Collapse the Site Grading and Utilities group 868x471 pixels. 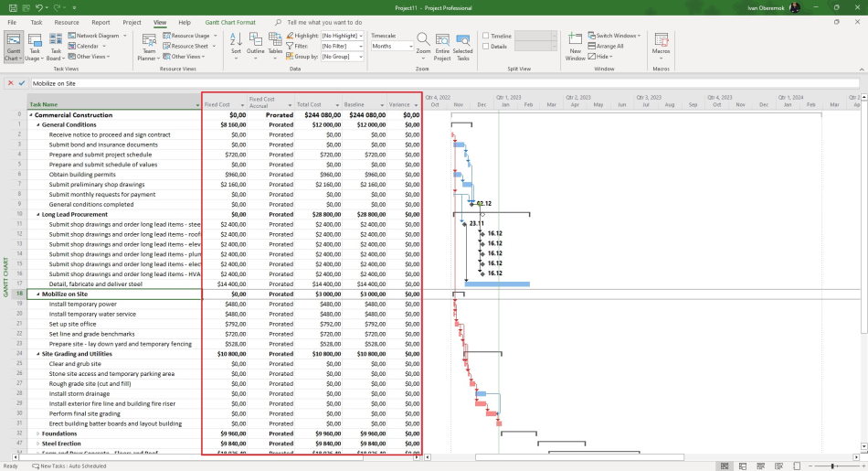pos(38,354)
